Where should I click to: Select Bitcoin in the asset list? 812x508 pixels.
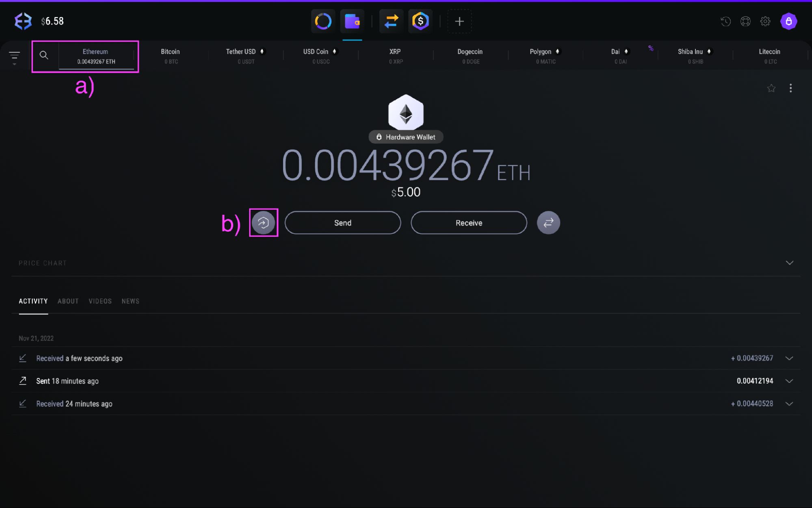[170, 56]
